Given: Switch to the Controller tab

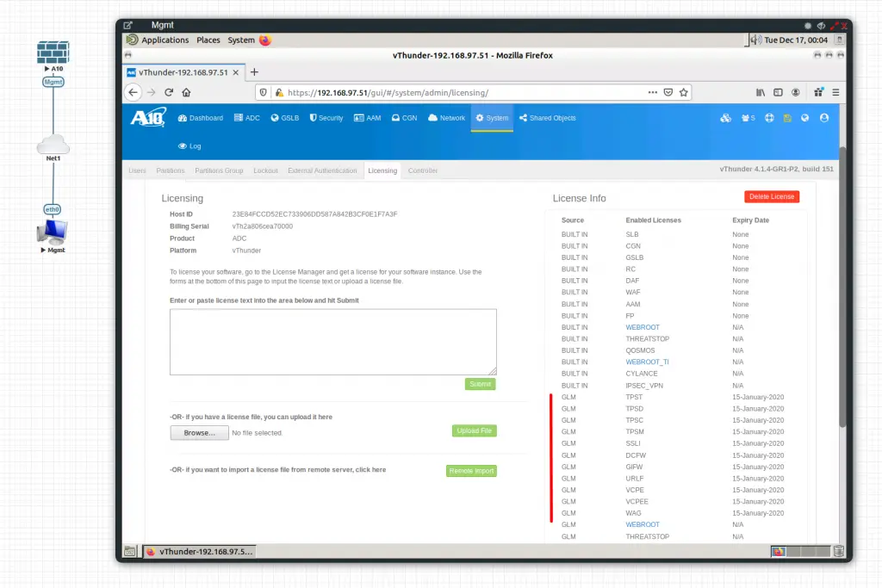Looking at the screenshot, I should point(423,170).
